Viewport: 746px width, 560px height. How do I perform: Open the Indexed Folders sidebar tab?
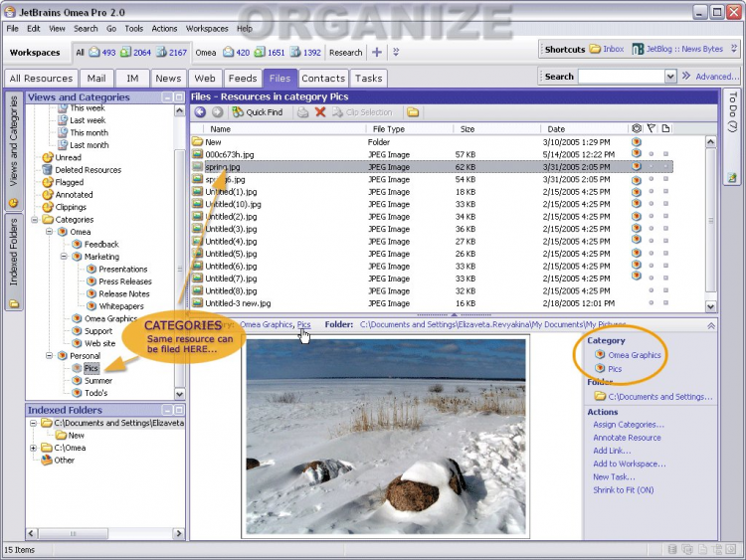[x=14, y=263]
